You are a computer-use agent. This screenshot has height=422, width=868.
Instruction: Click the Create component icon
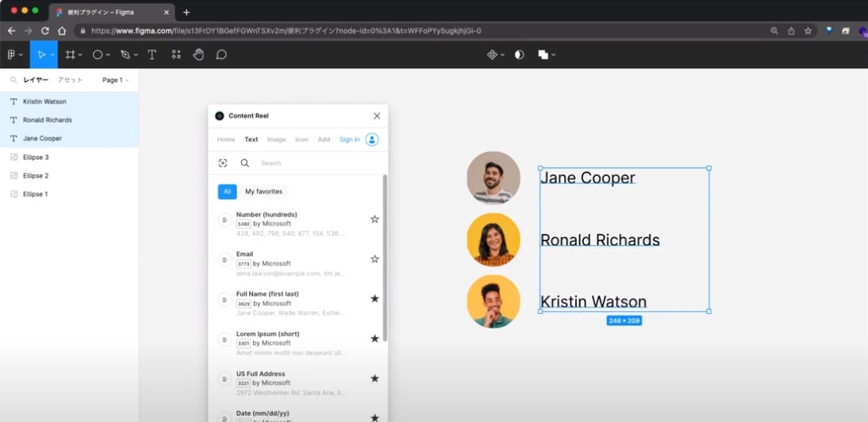tap(492, 54)
